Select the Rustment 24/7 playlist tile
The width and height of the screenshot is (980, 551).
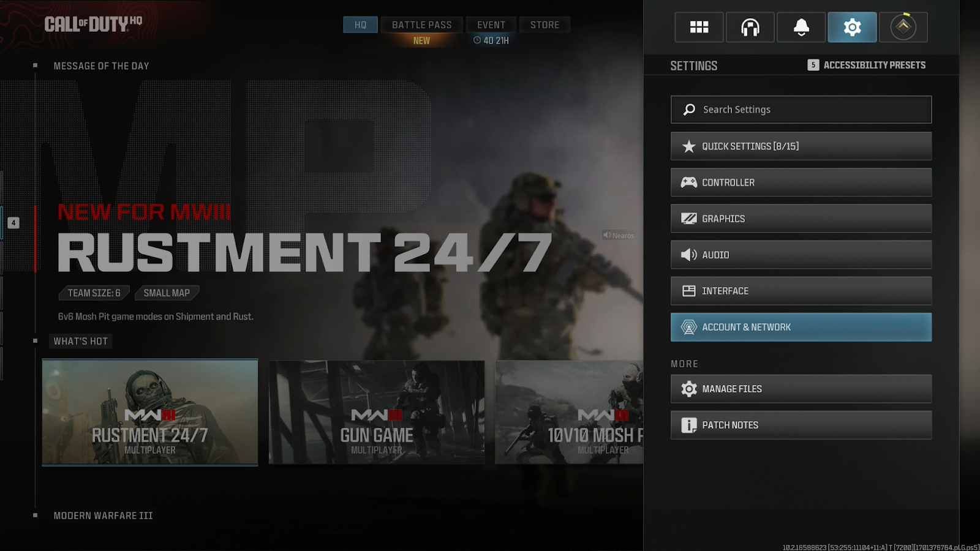(x=150, y=412)
